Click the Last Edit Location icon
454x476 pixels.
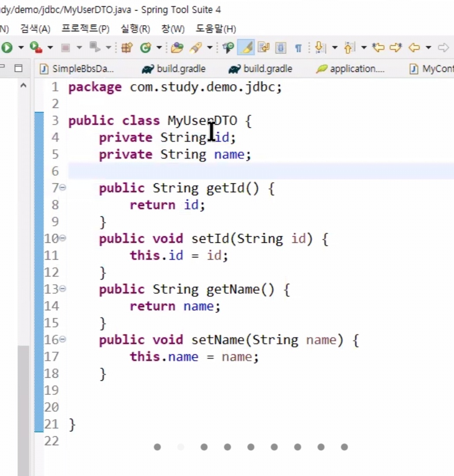tap(378, 47)
